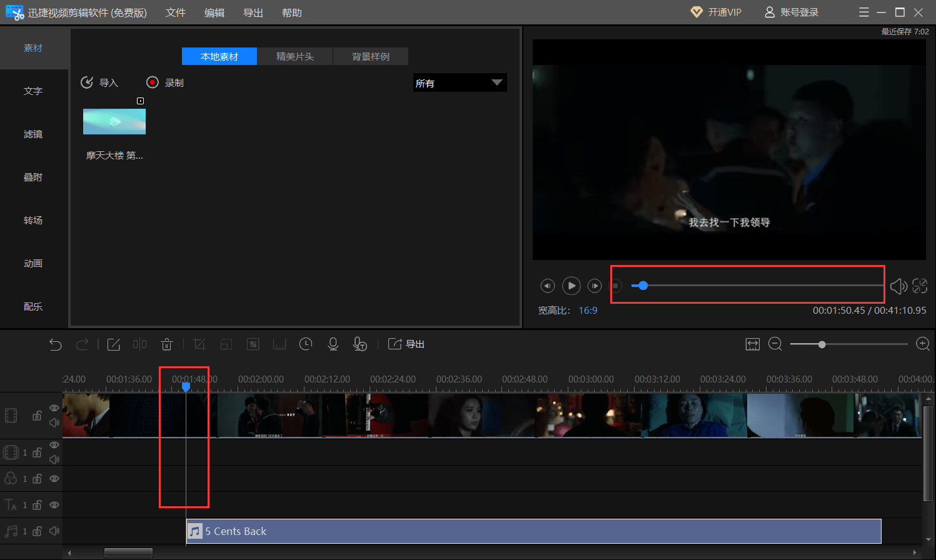
Task: Hide the main video track eye icon
Action: click(x=54, y=408)
